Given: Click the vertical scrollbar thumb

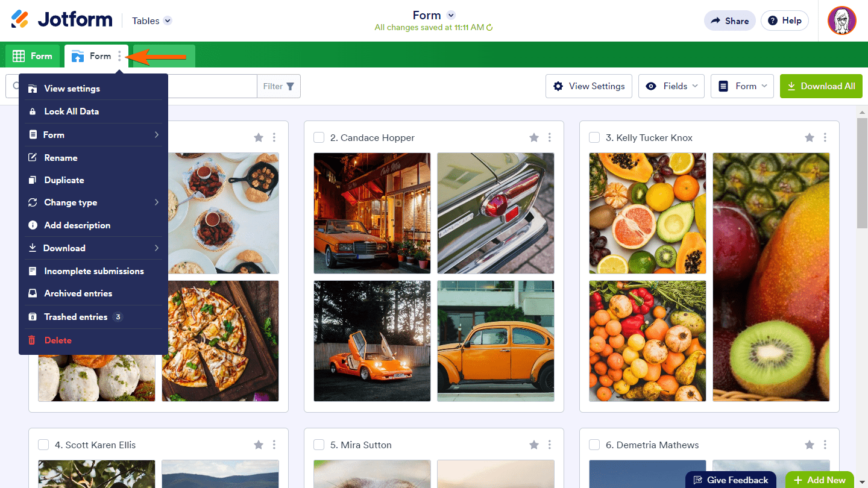Looking at the screenshot, I should [862, 173].
